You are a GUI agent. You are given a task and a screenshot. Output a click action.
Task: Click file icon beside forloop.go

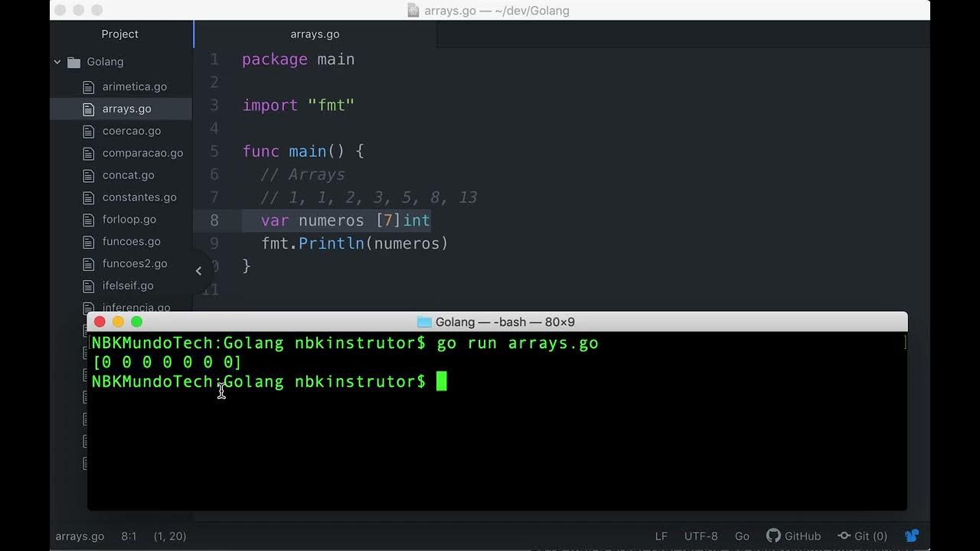coord(89,220)
